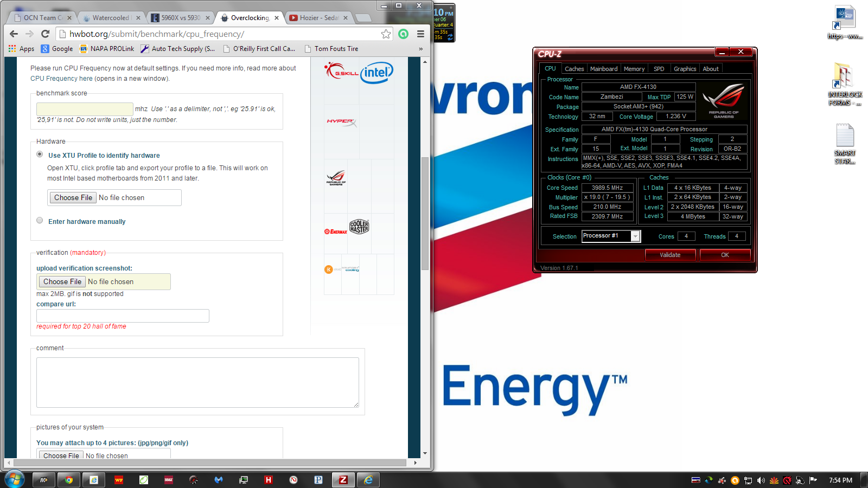Open the About tab in CPU-Z
The height and width of the screenshot is (488, 868).
(x=711, y=69)
